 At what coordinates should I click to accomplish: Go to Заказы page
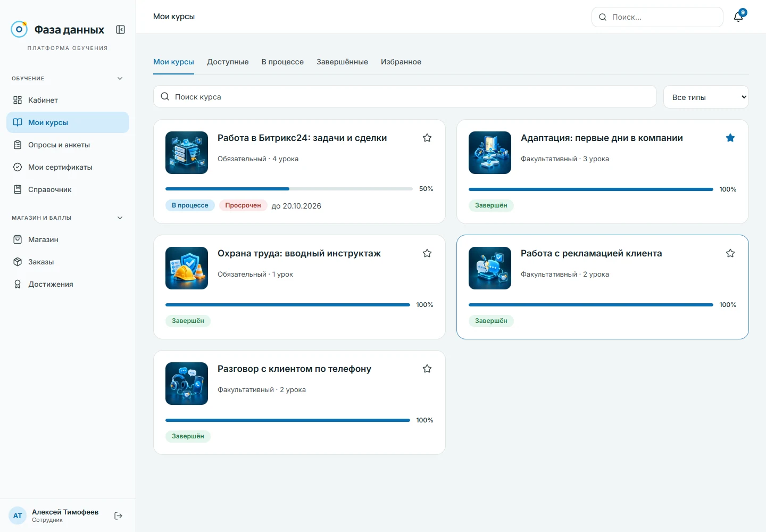[x=68, y=262]
